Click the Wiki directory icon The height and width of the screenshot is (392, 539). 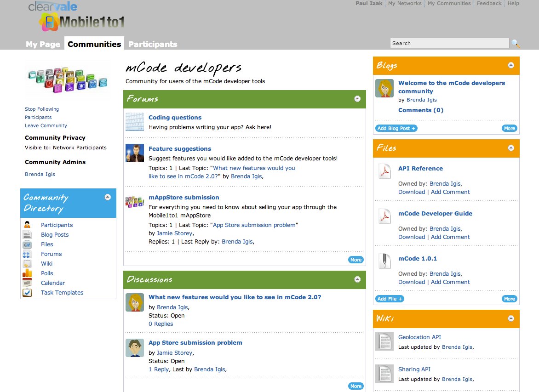(27, 263)
